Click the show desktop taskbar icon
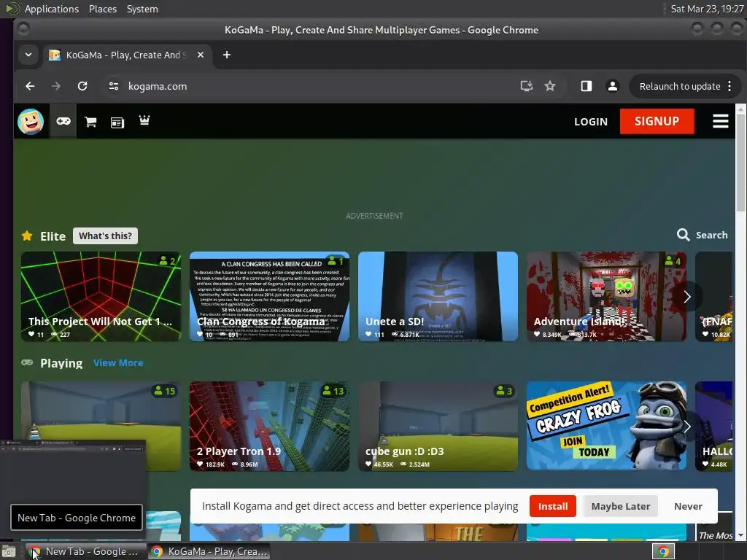 tap(9, 551)
